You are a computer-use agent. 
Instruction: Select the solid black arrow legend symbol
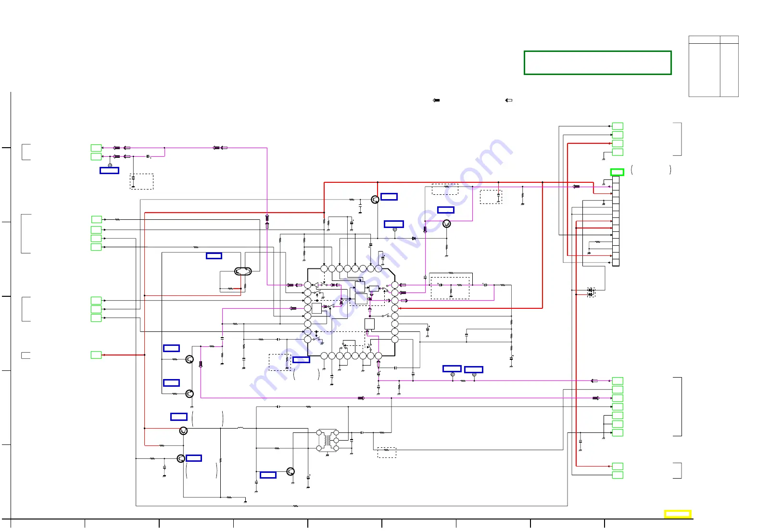(x=436, y=100)
